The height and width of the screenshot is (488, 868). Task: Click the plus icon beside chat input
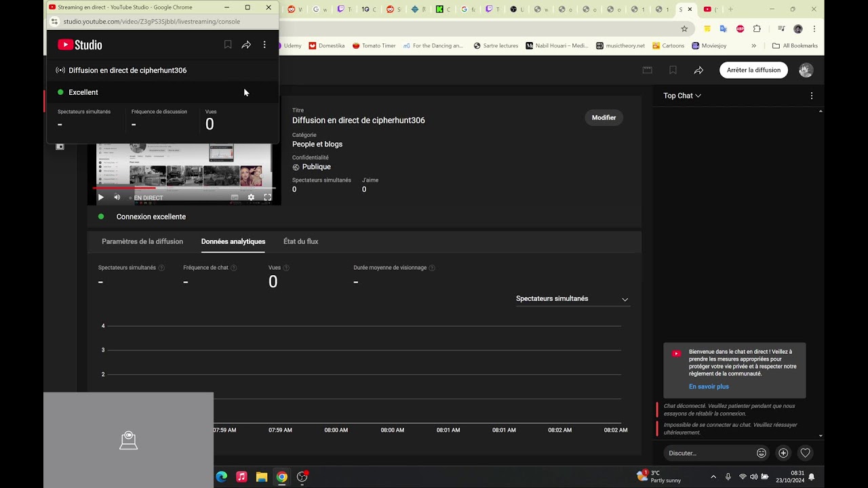(783, 453)
